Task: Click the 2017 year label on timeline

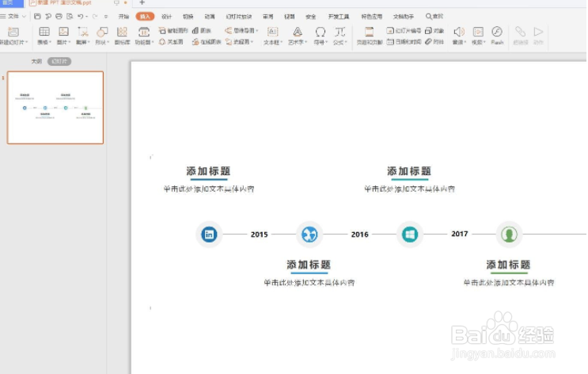Action: pos(459,234)
